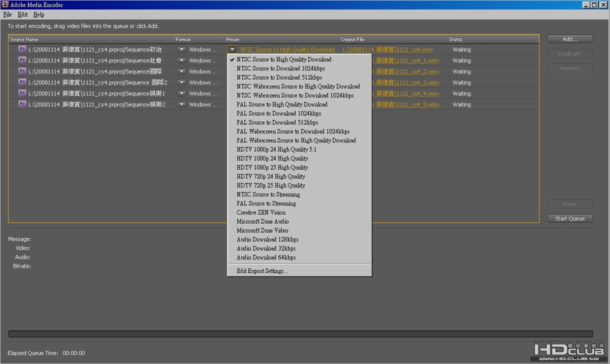Collapse the Preset dropdown arrow in first row

click(x=232, y=49)
